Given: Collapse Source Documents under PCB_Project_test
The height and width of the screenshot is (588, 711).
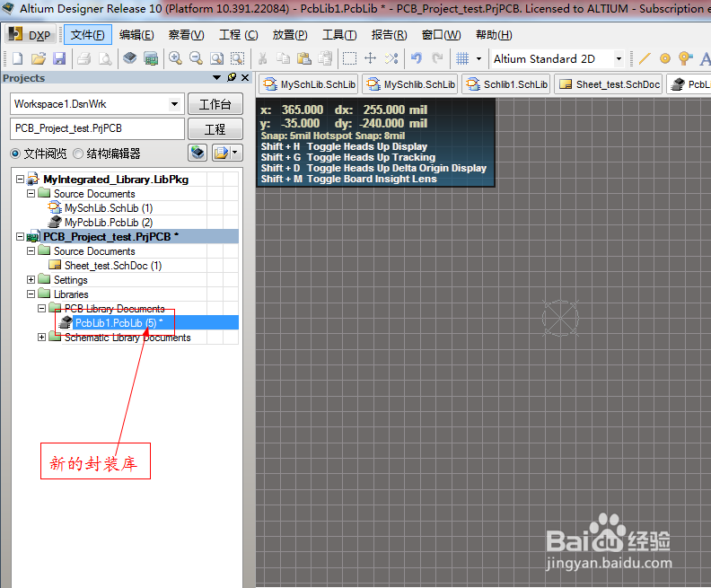Looking at the screenshot, I should click(x=31, y=251).
